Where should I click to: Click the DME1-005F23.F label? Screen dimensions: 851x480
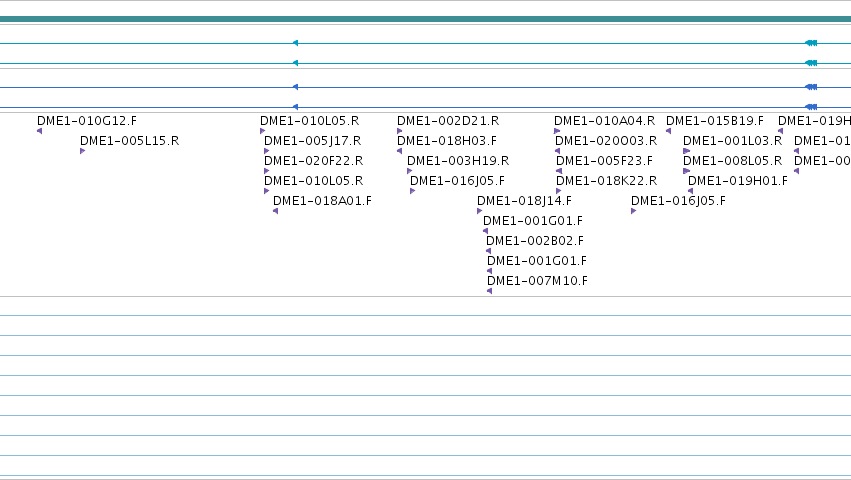tap(604, 161)
